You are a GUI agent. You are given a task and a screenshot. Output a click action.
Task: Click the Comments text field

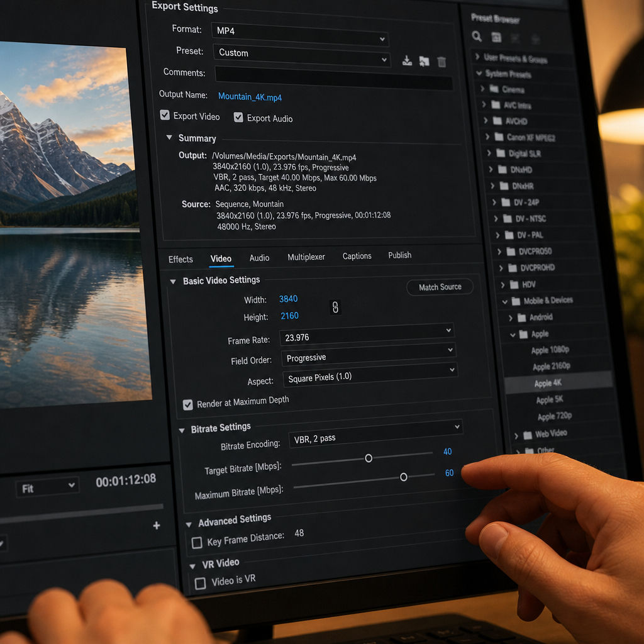click(333, 77)
